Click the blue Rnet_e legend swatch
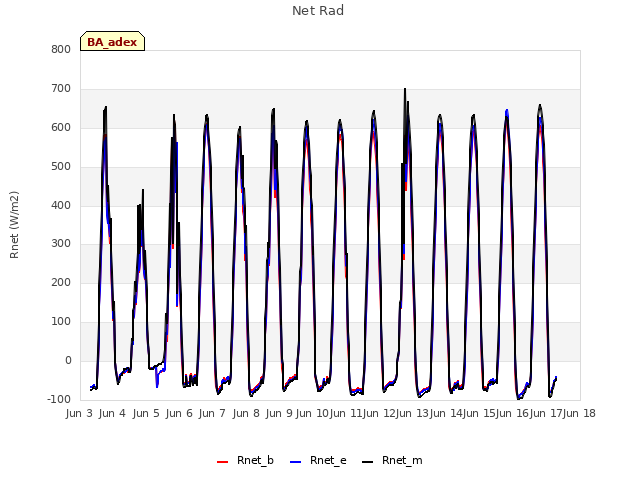640x480 pixels. pyautogui.click(x=296, y=462)
